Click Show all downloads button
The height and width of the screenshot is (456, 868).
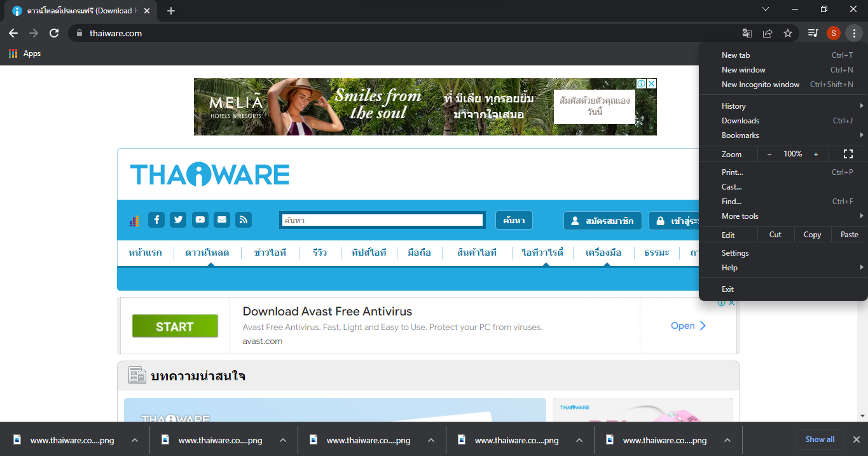(x=820, y=439)
